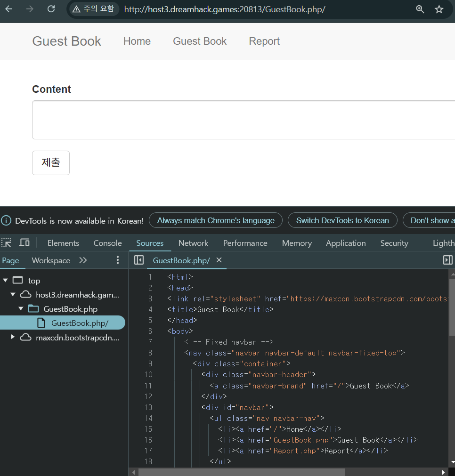The image size is (455, 476).
Task: Activate the inspect element picker icon
Action: click(6, 243)
